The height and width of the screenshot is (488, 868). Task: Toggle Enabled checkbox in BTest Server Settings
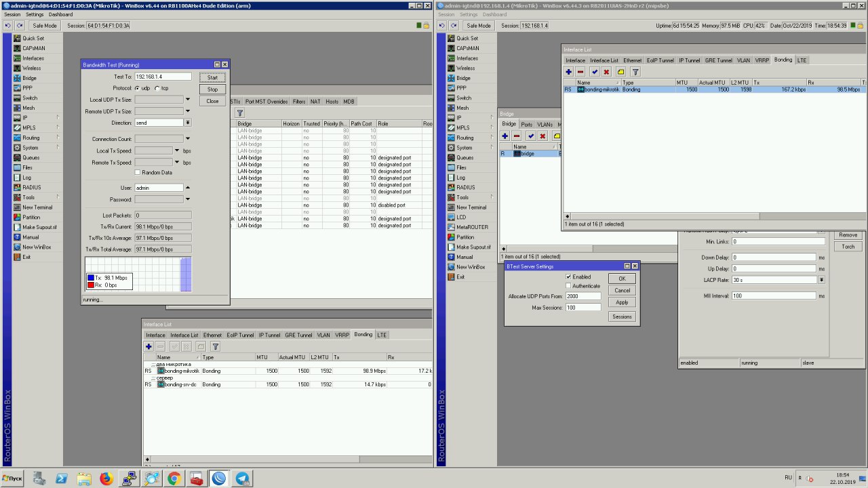[x=568, y=277]
